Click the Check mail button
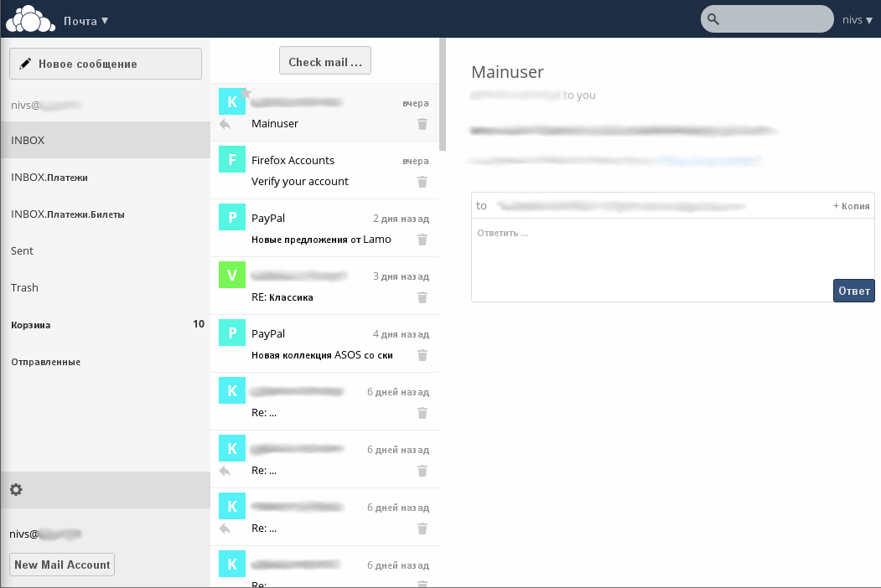 [324, 59]
